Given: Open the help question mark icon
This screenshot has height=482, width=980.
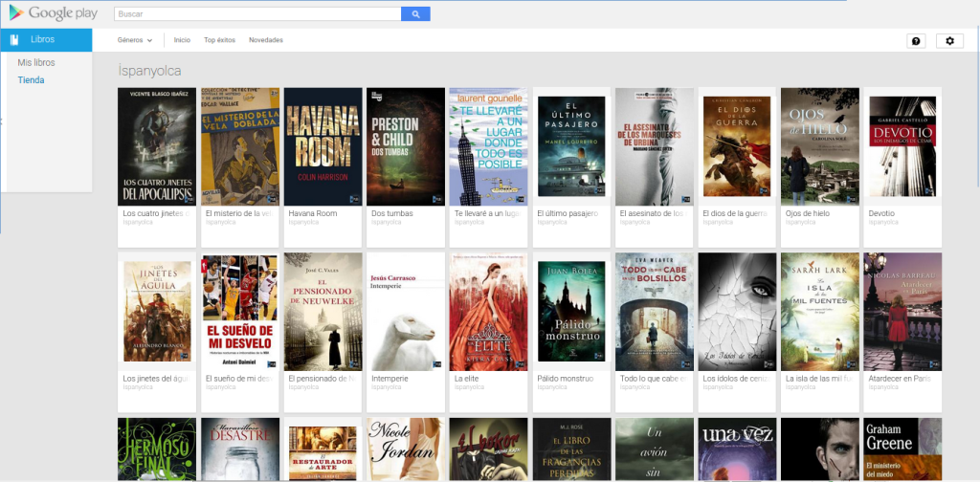Looking at the screenshot, I should pos(916,40).
